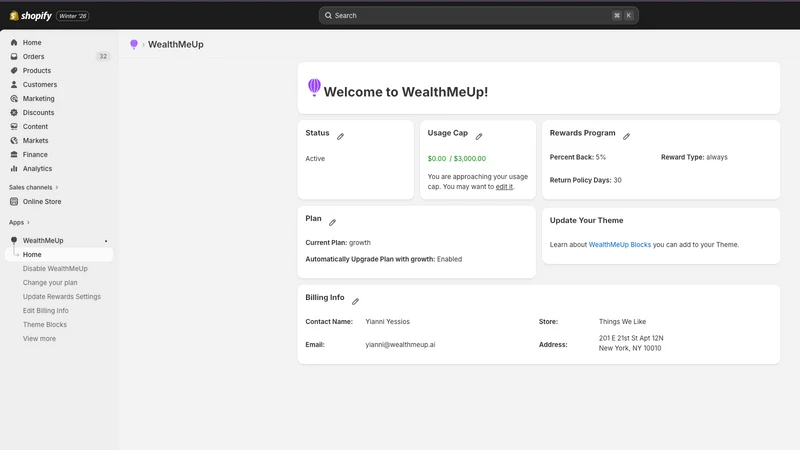
Task: Click the Automatically Upgrade Plan Enabled text
Action: coord(383,259)
